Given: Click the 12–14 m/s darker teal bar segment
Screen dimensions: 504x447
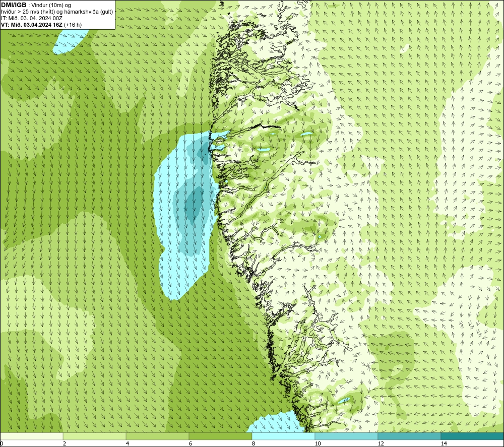Looking at the screenshot, I should tap(409, 436).
